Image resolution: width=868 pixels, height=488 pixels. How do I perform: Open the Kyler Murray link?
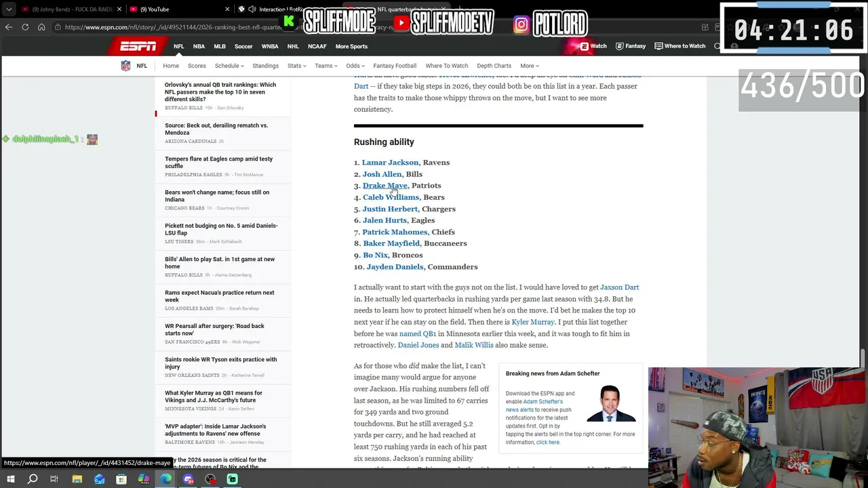(533, 322)
